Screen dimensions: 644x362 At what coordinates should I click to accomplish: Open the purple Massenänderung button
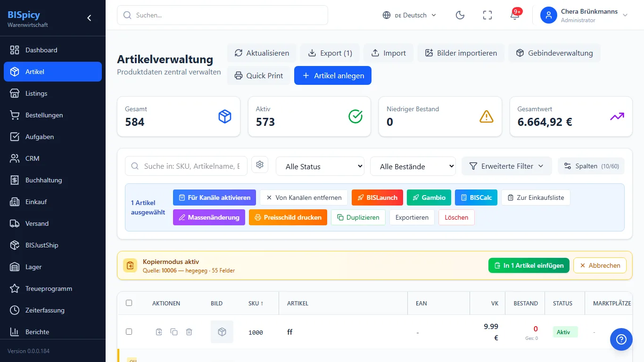point(209,217)
